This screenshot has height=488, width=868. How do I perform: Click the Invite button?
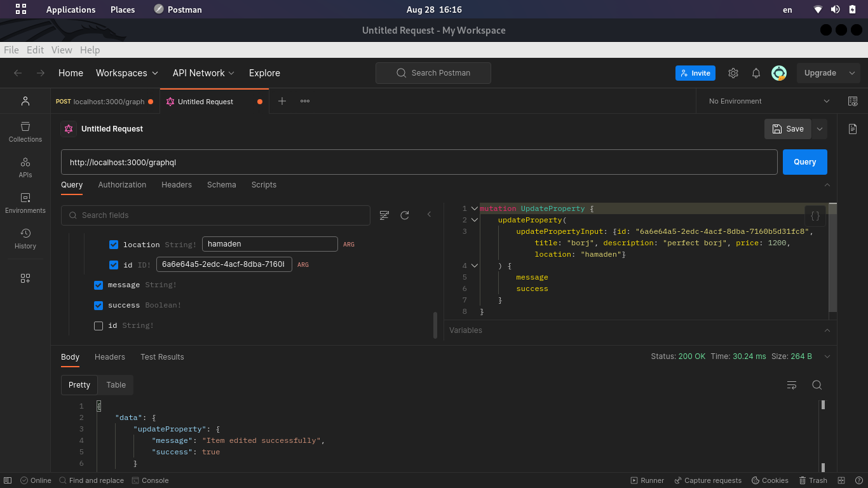coord(695,73)
